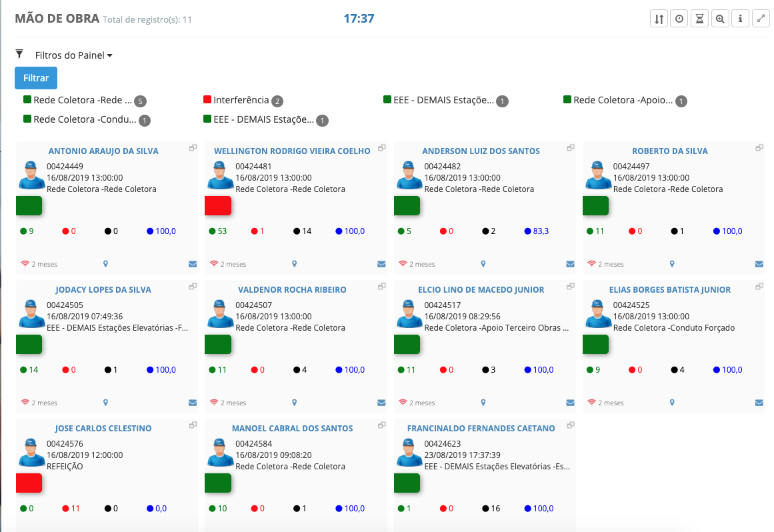Click the zoom magnifier icon
Viewport: 774px width, 532px height.
click(720, 19)
